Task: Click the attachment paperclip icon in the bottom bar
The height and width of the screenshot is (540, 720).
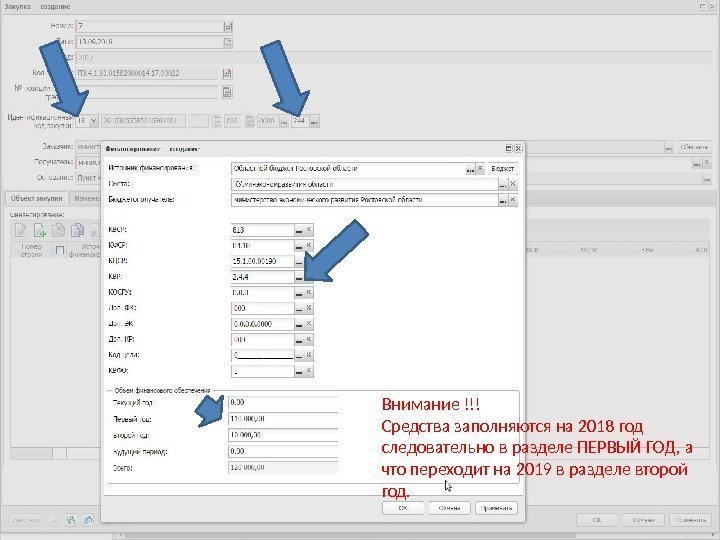Action: (x=88, y=520)
